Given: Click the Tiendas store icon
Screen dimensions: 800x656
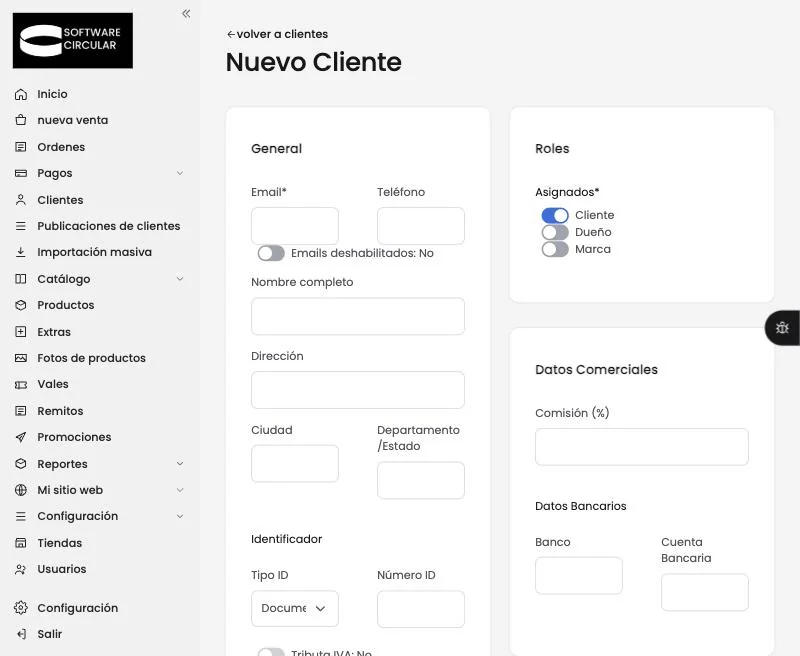Looking at the screenshot, I should coord(21,543).
